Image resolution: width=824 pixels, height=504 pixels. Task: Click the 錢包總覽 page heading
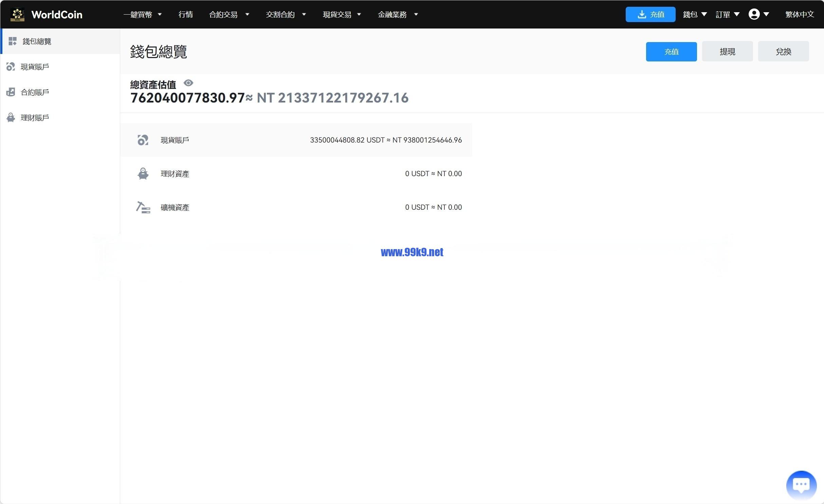159,52
